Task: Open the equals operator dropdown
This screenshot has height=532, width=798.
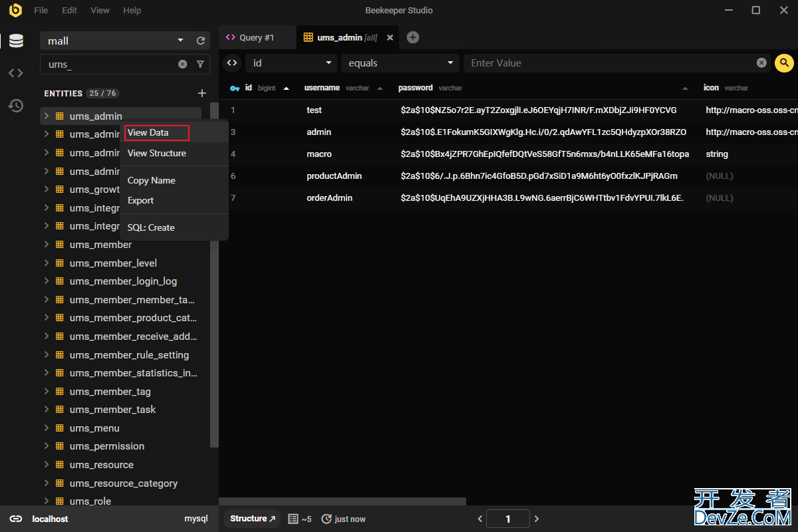Action: pyautogui.click(x=400, y=63)
